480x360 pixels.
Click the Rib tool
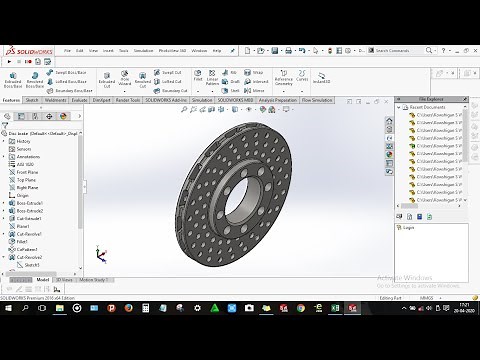tap(230, 72)
